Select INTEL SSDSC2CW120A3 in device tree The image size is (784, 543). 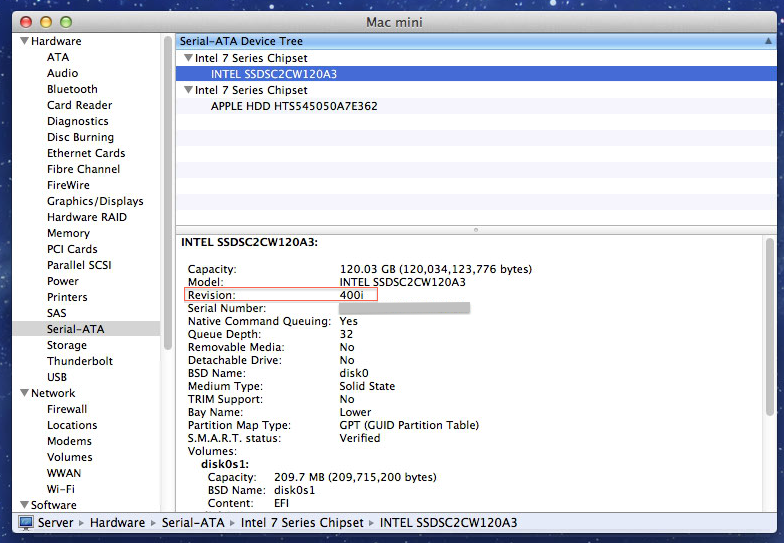476,74
